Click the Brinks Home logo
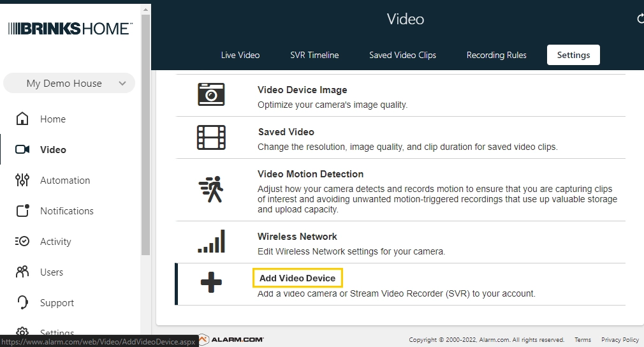Viewport: 644px width, 347px height. (x=70, y=28)
